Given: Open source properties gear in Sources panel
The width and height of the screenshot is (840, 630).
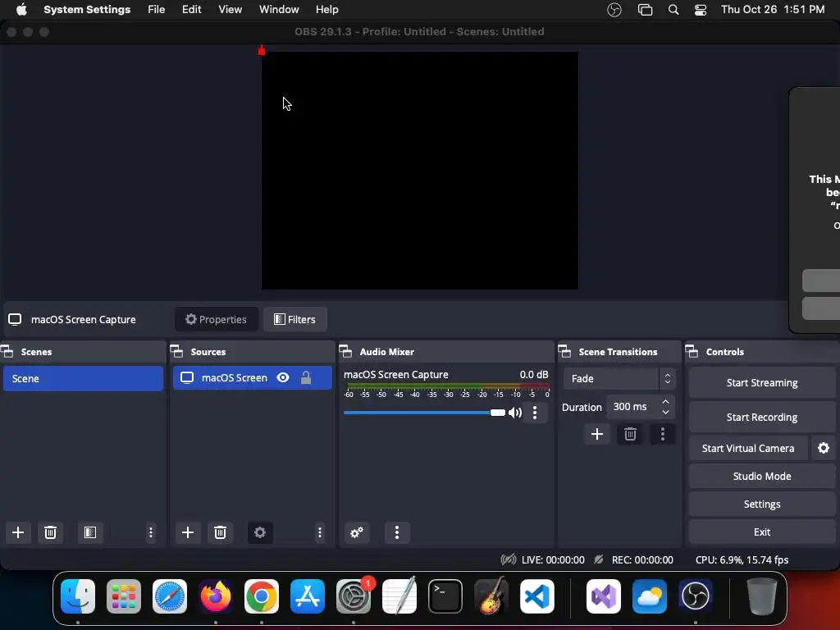Looking at the screenshot, I should (260, 532).
